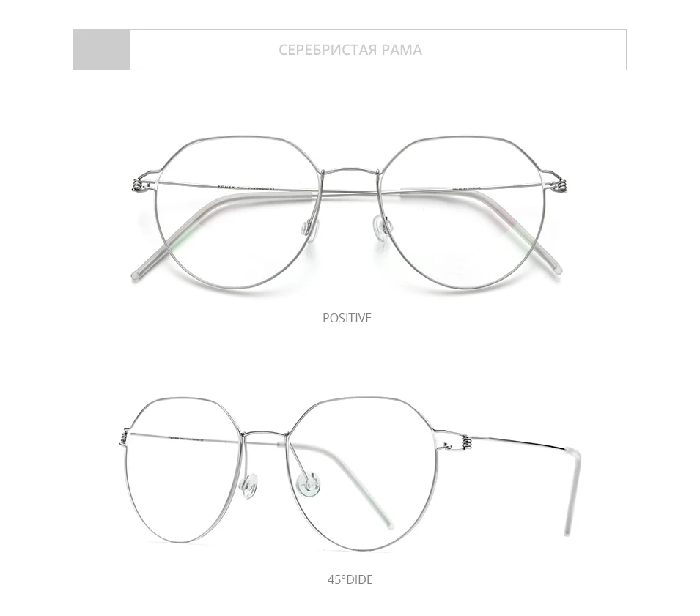Image resolution: width=700 pixels, height=616 pixels.
Task: Select the СЕРЕБРИСТАЯ РАМА heading text
Action: tap(350, 50)
